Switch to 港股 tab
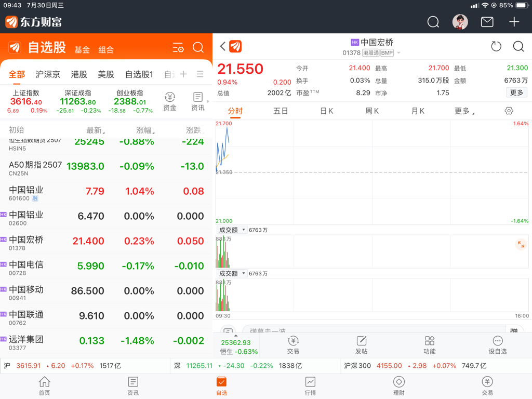Screen dimensions: 532x399 (x=79, y=74)
